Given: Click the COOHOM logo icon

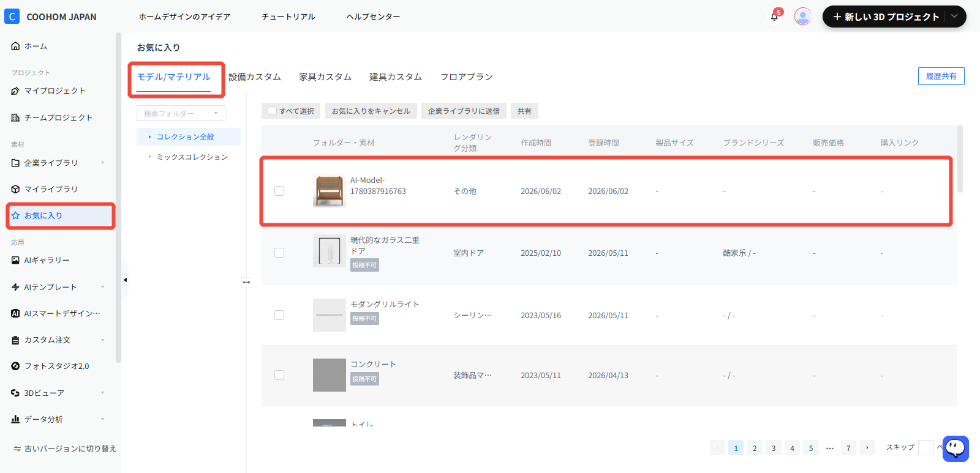Looking at the screenshot, I should click(x=12, y=17).
